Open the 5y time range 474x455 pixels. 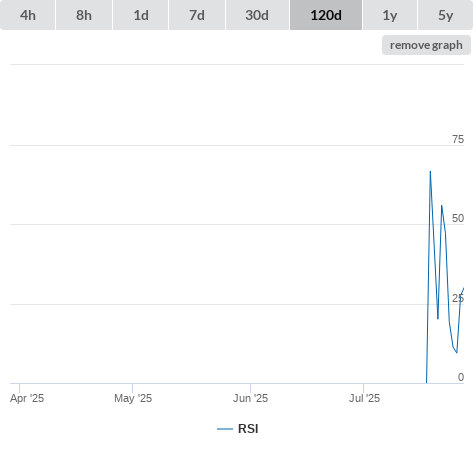[x=446, y=15]
